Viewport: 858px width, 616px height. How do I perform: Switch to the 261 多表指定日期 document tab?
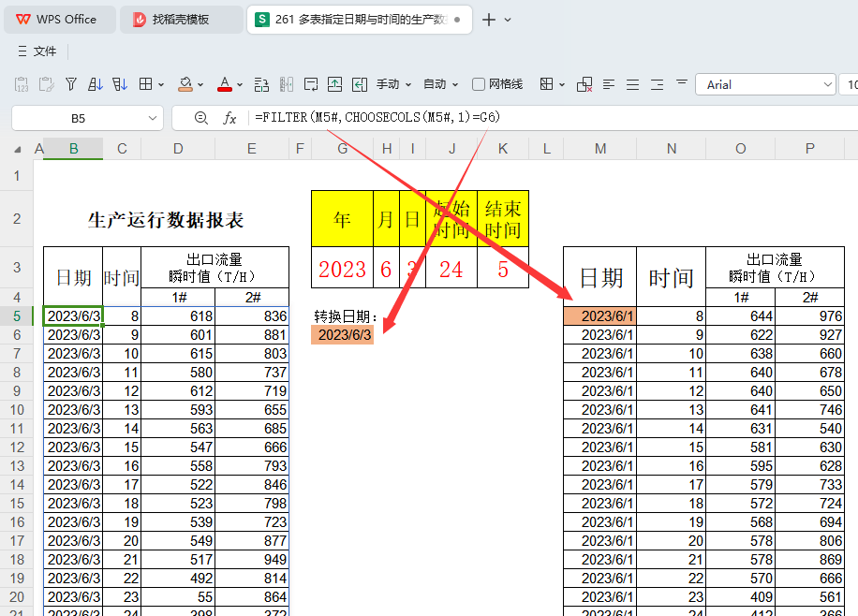(360, 20)
